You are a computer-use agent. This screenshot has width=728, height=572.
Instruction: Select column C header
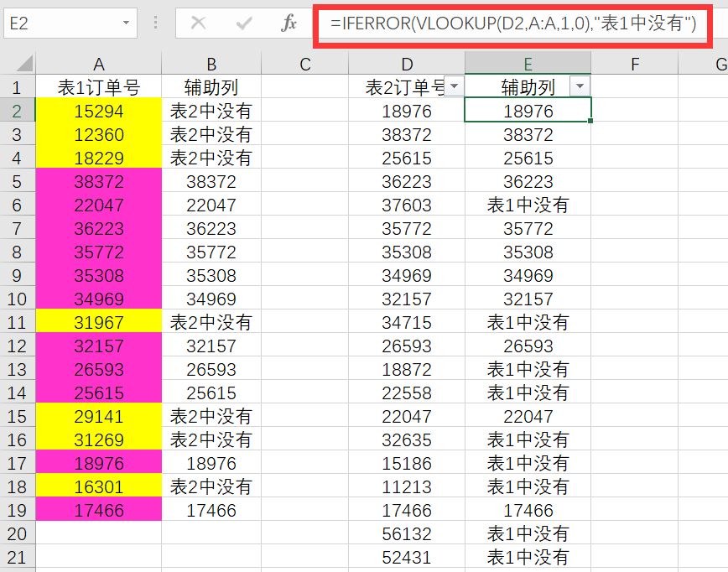[x=304, y=64]
